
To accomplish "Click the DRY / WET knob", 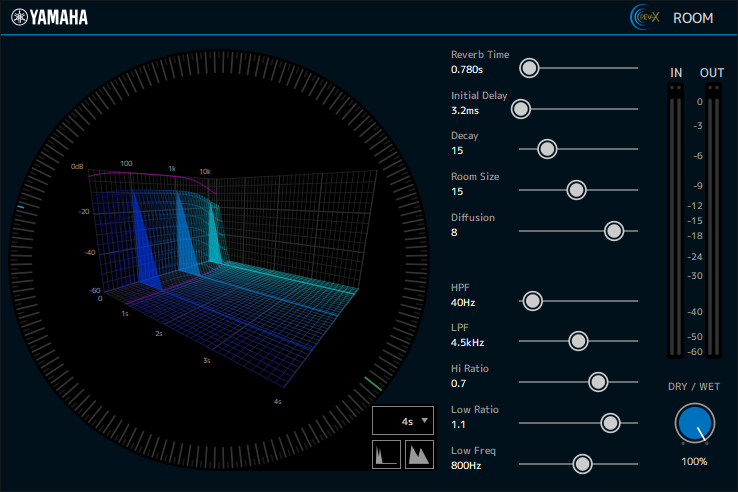I will coord(695,424).
